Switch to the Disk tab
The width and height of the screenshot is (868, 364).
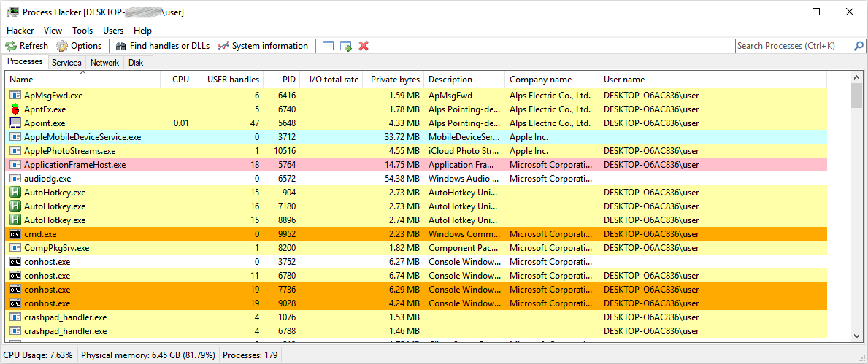136,63
